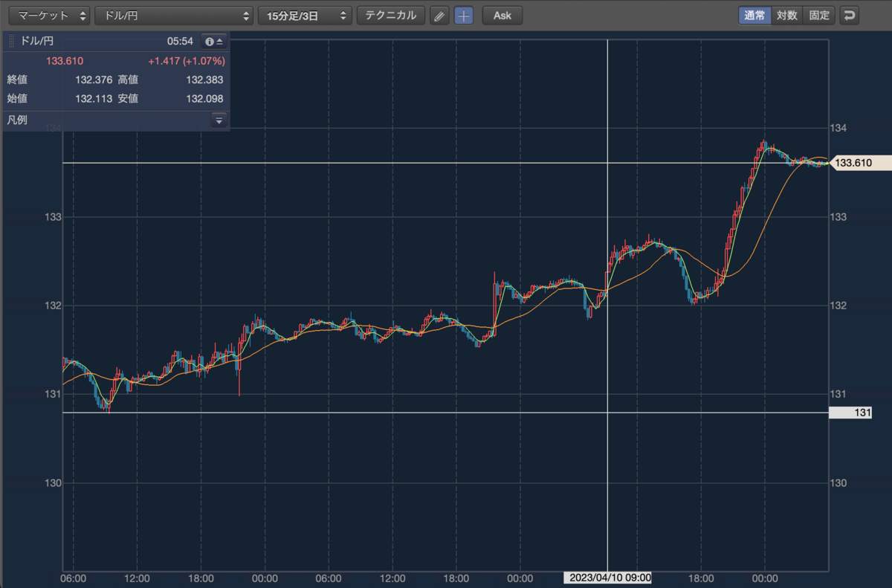
Task: Click the 始値 132.113 value
Action: [x=94, y=98]
